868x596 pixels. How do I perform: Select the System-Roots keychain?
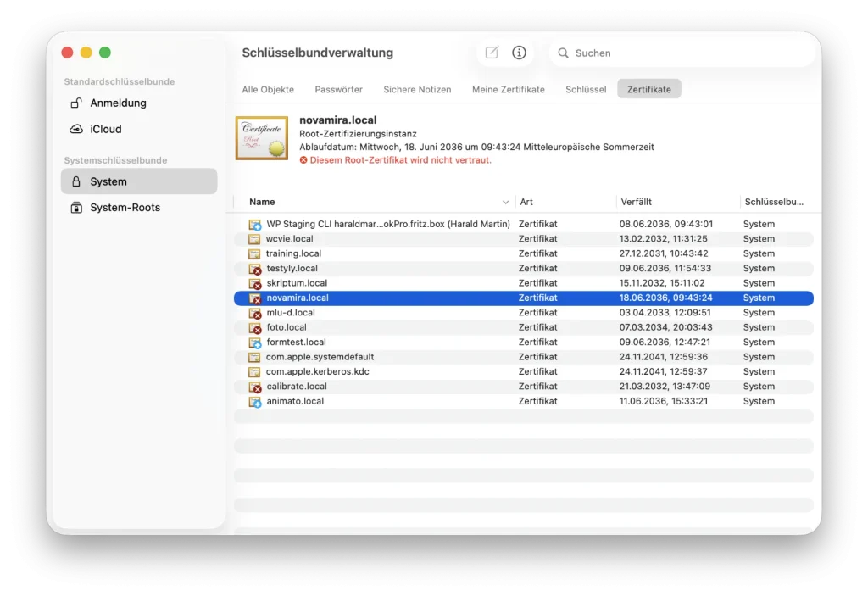coord(139,208)
